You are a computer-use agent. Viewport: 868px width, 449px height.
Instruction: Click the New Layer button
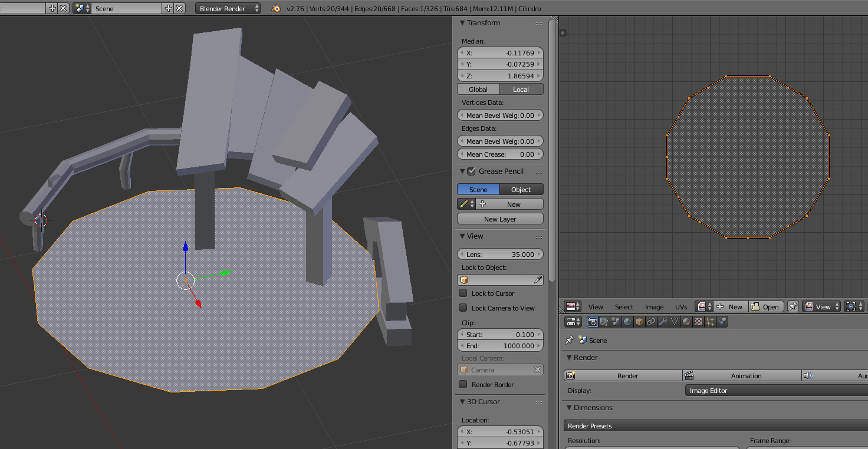500,219
